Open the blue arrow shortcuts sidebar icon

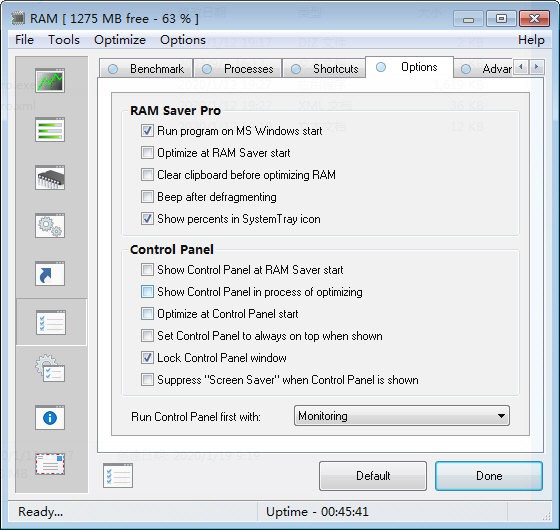tap(50, 274)
